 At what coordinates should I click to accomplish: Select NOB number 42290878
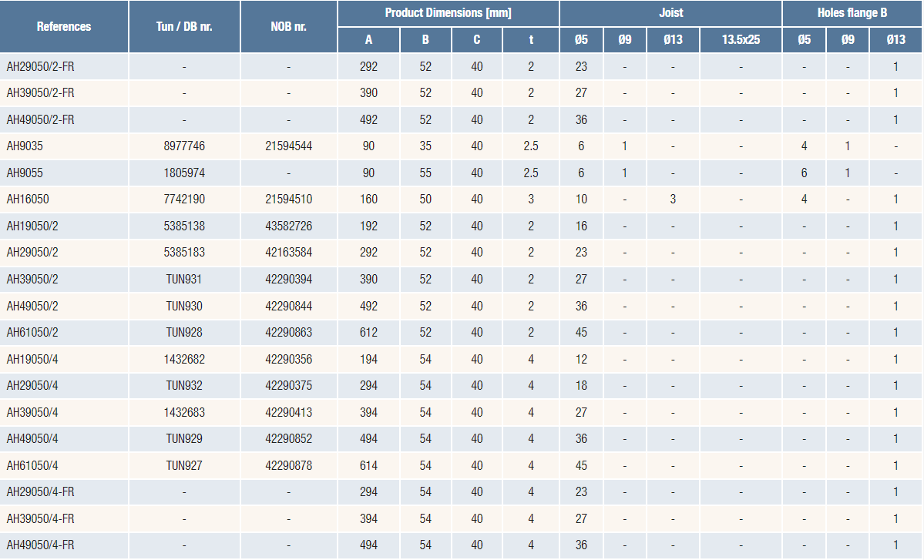point(288,465)
